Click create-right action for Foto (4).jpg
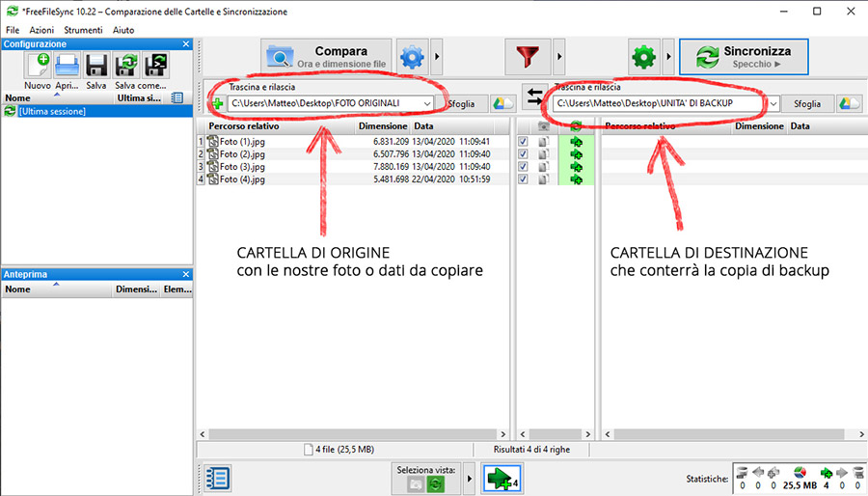Screen dimensions: 868x496 point(576,179)
